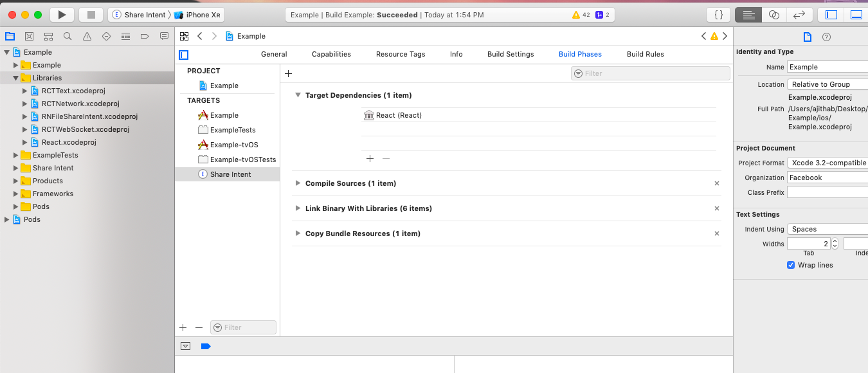The width and height of the screenshot is (868, 373).
Task: Click the Run (play) button in toolbar
Action: pyautogui.click(x=62, y=15)
